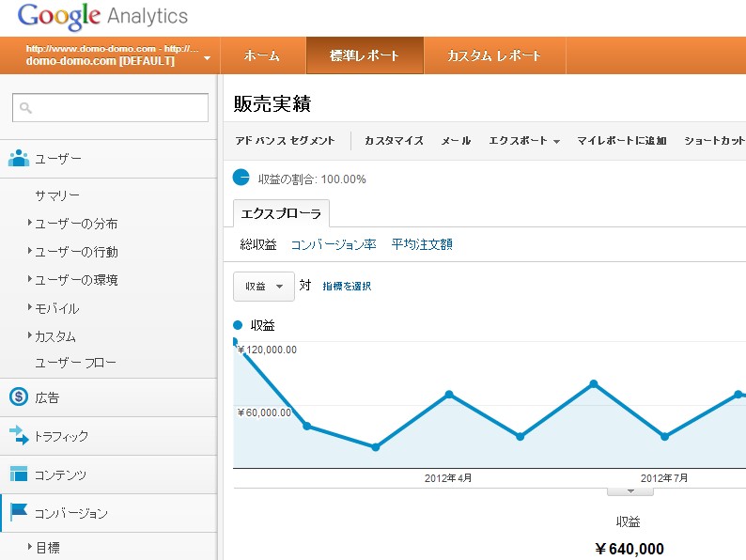Image resolution: width=746 pixels, height=560 pixels.
Task: Switch to 平均注文額 view
Action: point(422,244)
